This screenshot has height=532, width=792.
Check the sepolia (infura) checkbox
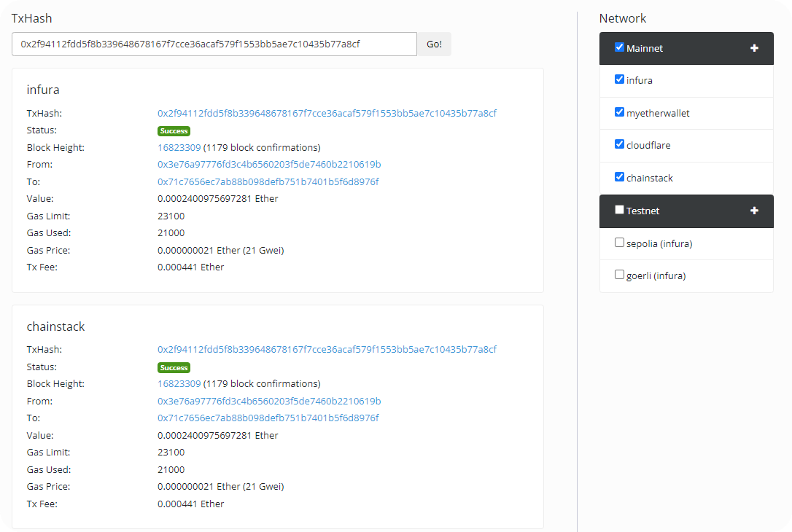(619, 243)
